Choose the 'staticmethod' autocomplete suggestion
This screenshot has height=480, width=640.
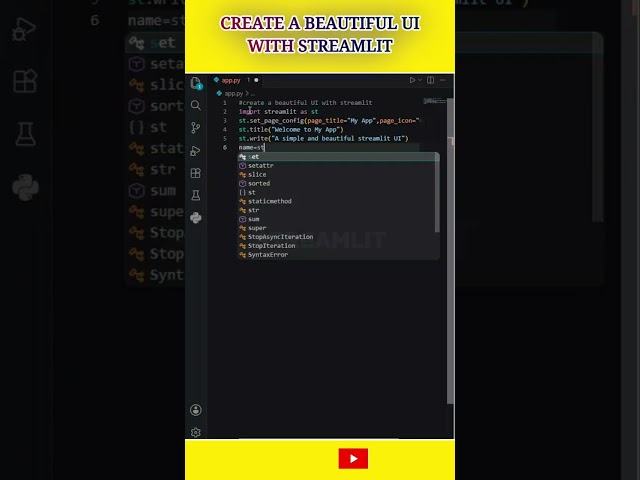pyautogui.click(x=339, y=201)
